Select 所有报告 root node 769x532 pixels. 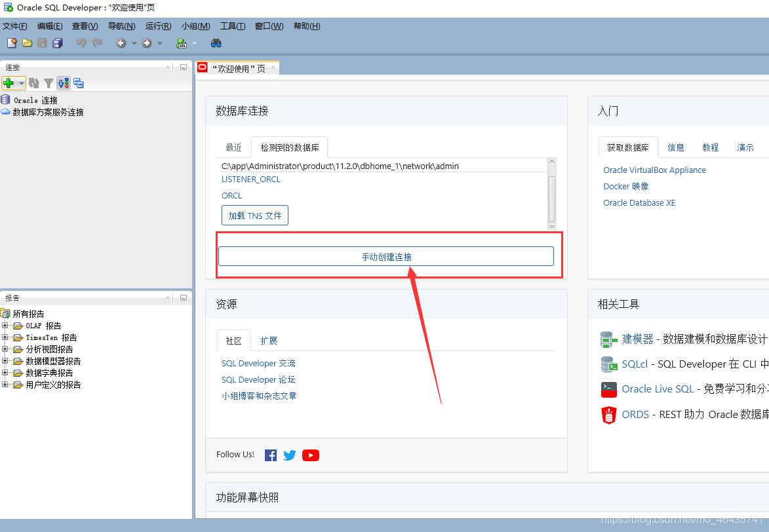click(x=28, y=314)
